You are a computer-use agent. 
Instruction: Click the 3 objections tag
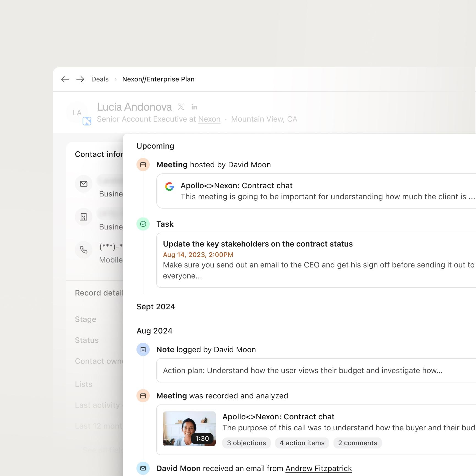(247, 443)
